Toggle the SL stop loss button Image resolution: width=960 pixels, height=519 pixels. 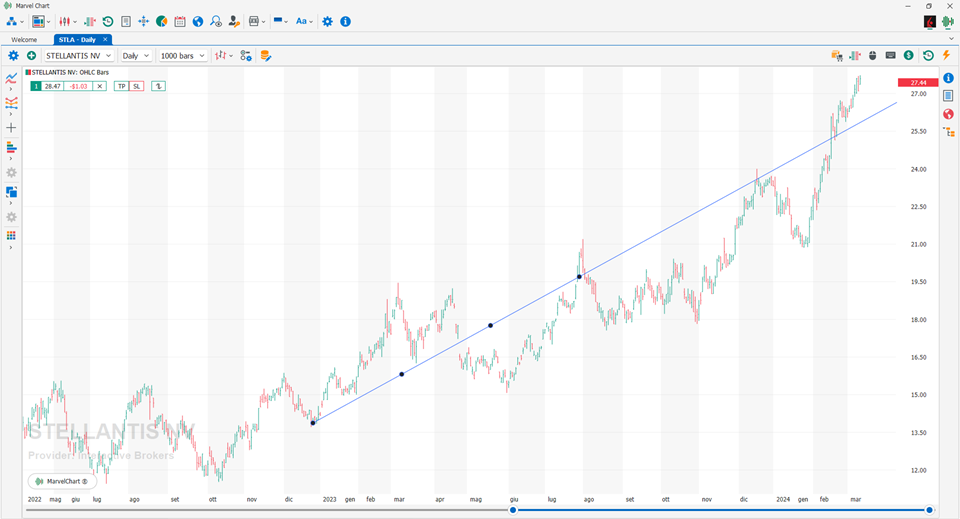click(x=137, y=86)
